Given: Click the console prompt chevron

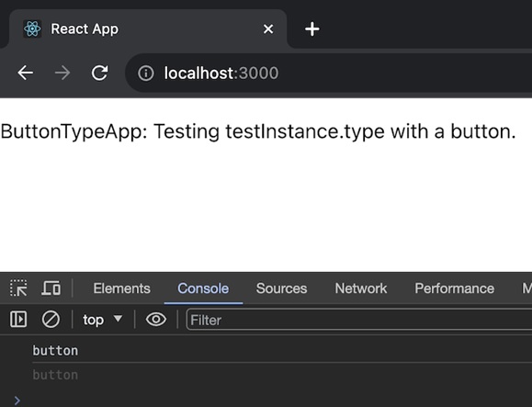Looking at the screenshot, I should pyautogui.click(x=17, y=401).
